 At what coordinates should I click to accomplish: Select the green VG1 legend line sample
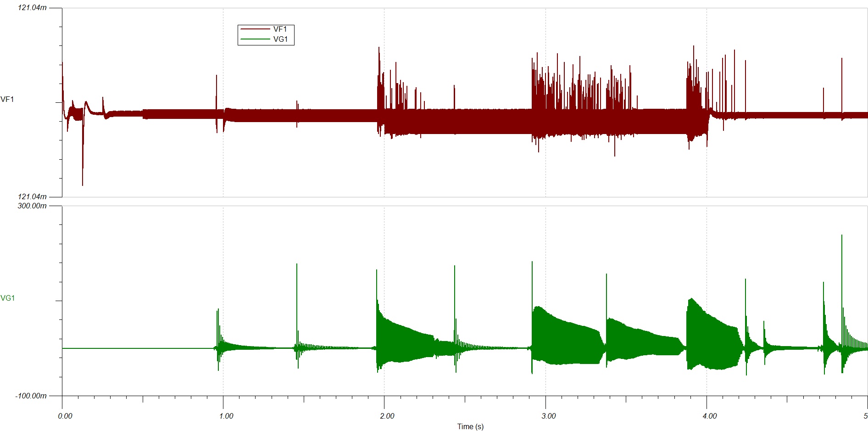click(255, 39)
